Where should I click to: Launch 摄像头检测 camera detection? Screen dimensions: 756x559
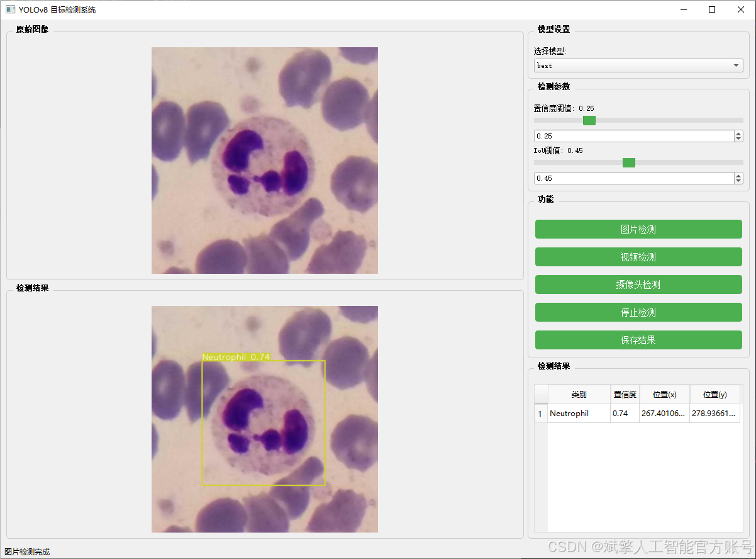pos(638,285)
